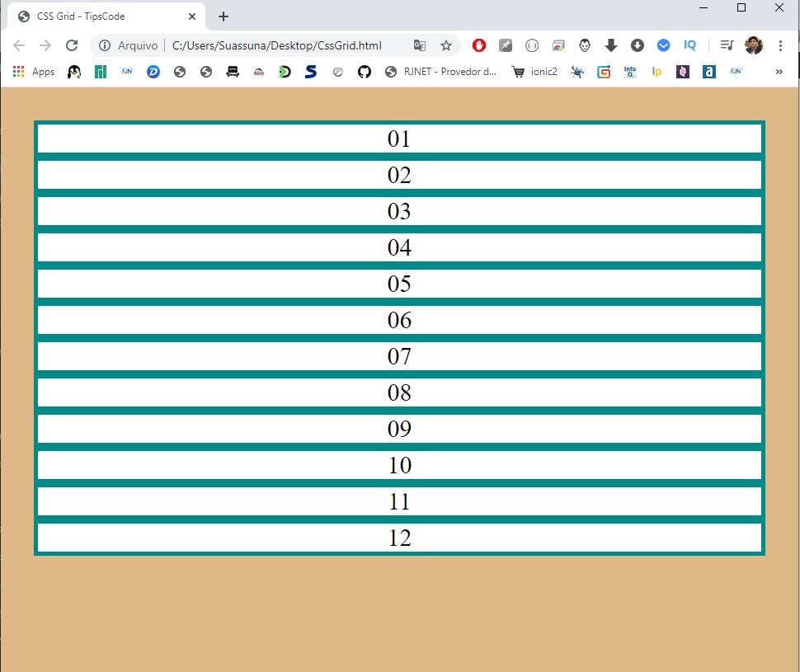Click the Apps button on the bookmarks bar
This screenshot has height=672, width=800.
point(33,72)
